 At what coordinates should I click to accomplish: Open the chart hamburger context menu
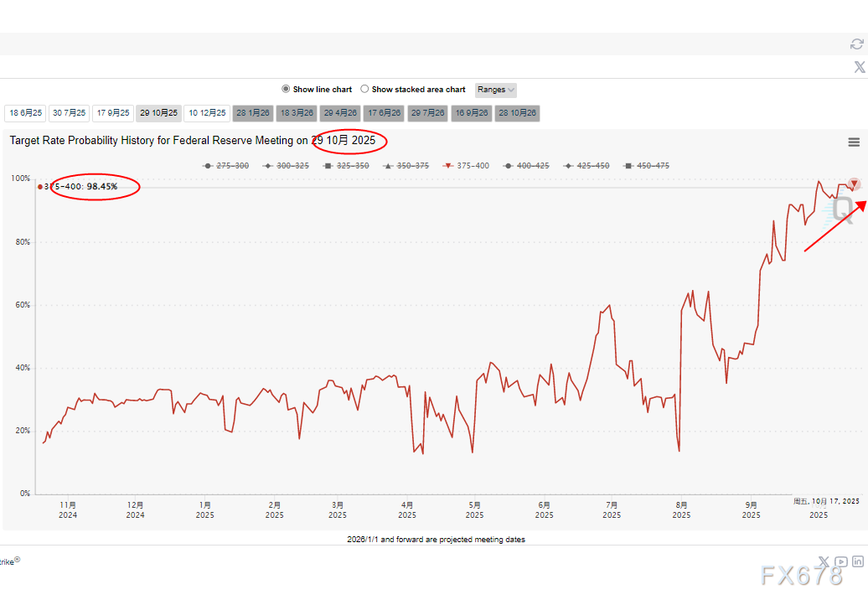click(x=854, y=142)
